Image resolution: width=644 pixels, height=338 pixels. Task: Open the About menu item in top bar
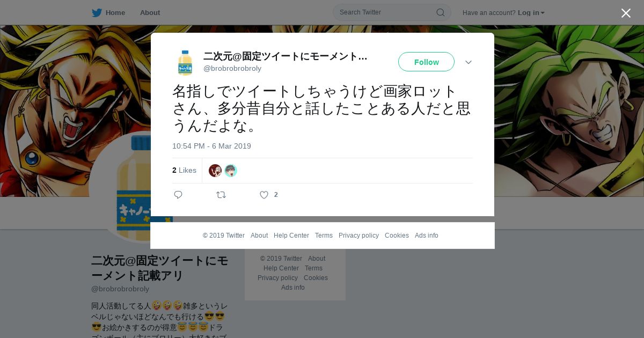click(x=150, y=12)
